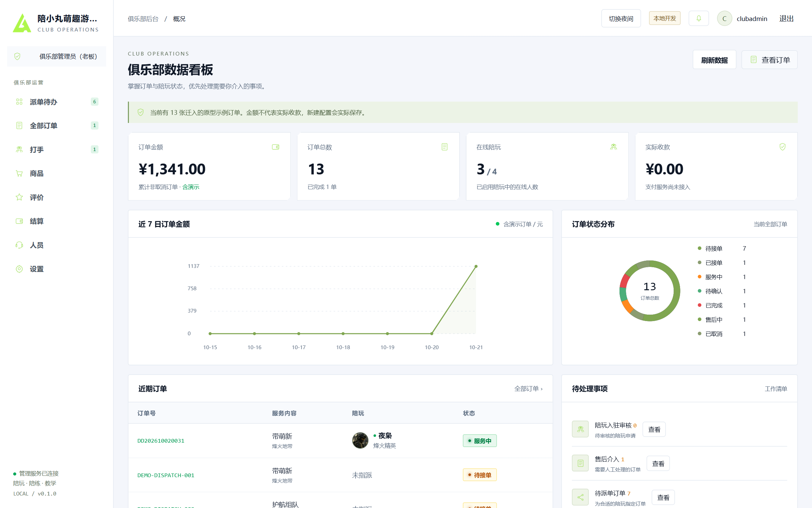812x508 pixels.
Task: Click the orange segment of donut chart
Action: [628, 306]
